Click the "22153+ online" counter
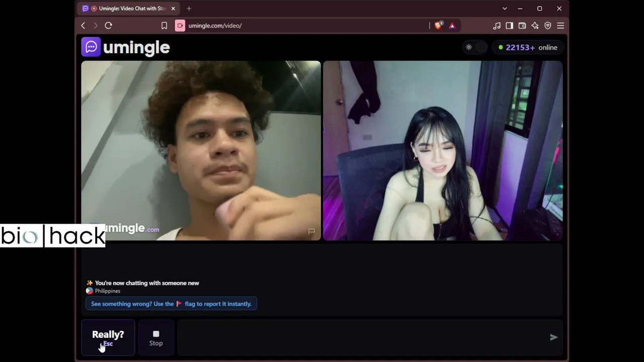Image resolution: width=644 pixels, height=362 pixels. [x=528, y=47]
